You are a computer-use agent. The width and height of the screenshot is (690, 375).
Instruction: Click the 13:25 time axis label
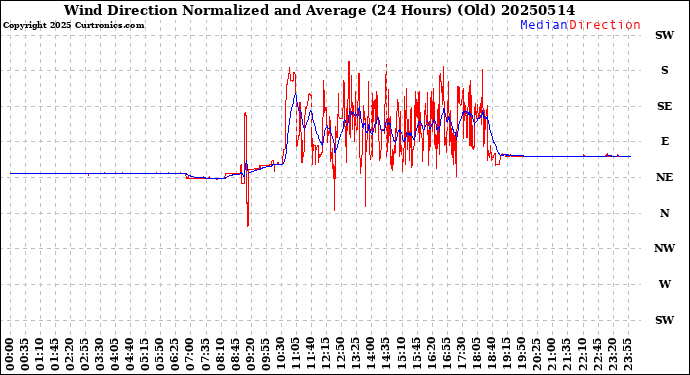[x=355, y=354]
